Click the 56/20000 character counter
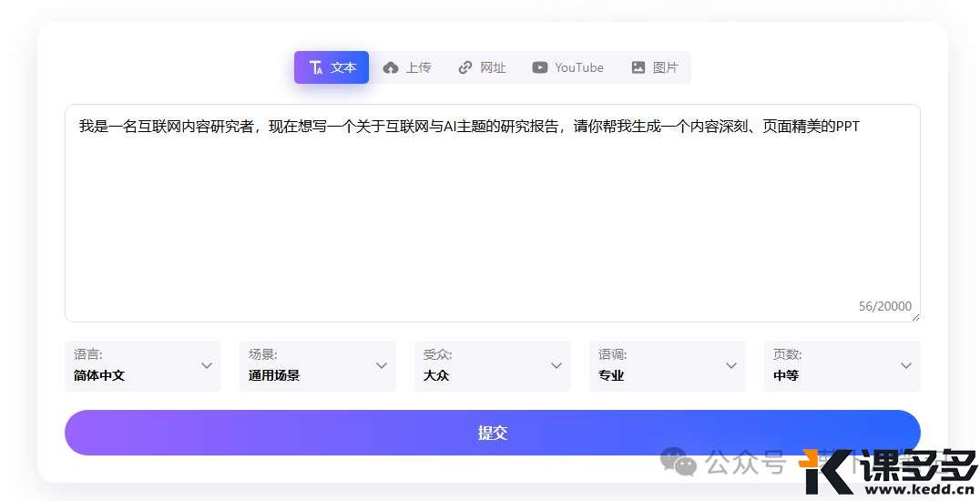This screenshot has width=980, height=501. (x=885, y=306)
